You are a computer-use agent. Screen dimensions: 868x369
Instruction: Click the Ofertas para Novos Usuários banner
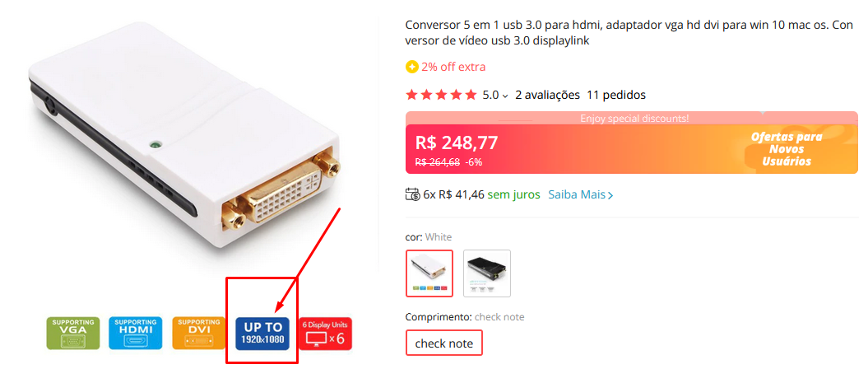[787, 149]
